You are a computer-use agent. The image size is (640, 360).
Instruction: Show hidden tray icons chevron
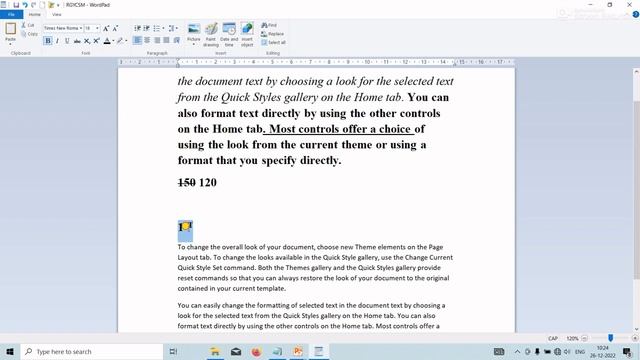[517, 351]
